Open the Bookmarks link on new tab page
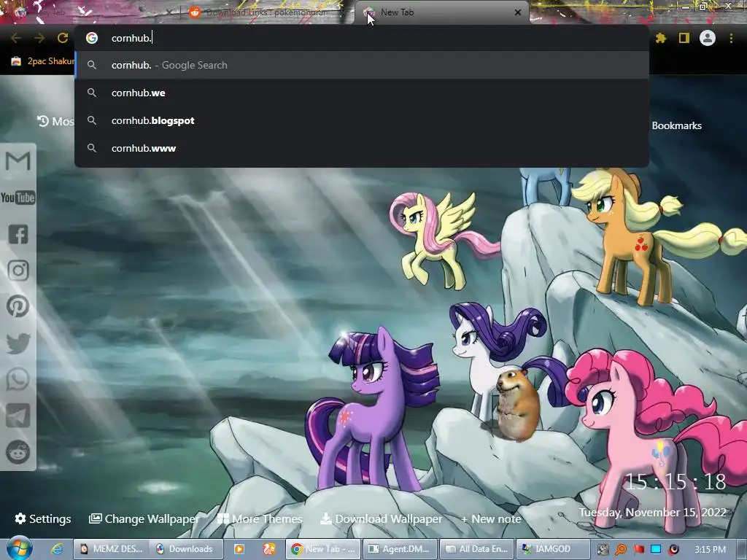 pyautogui.click(x=676, y=125)
